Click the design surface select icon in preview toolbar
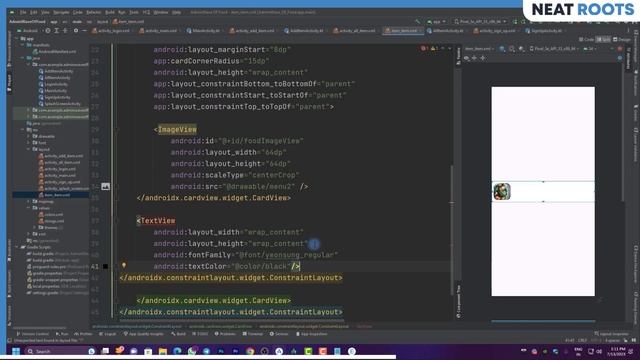Viewport: 640px width, 360px height. point(502,49)
